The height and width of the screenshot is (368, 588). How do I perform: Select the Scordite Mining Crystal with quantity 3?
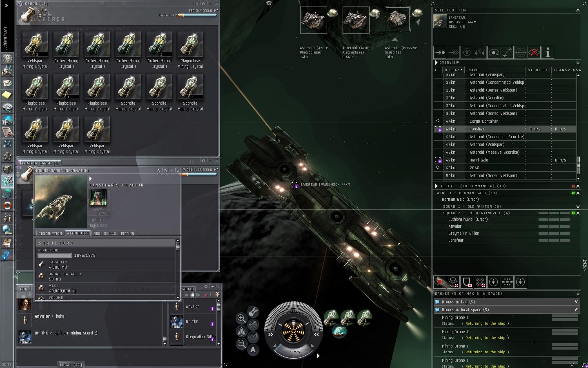click(190, 87)
